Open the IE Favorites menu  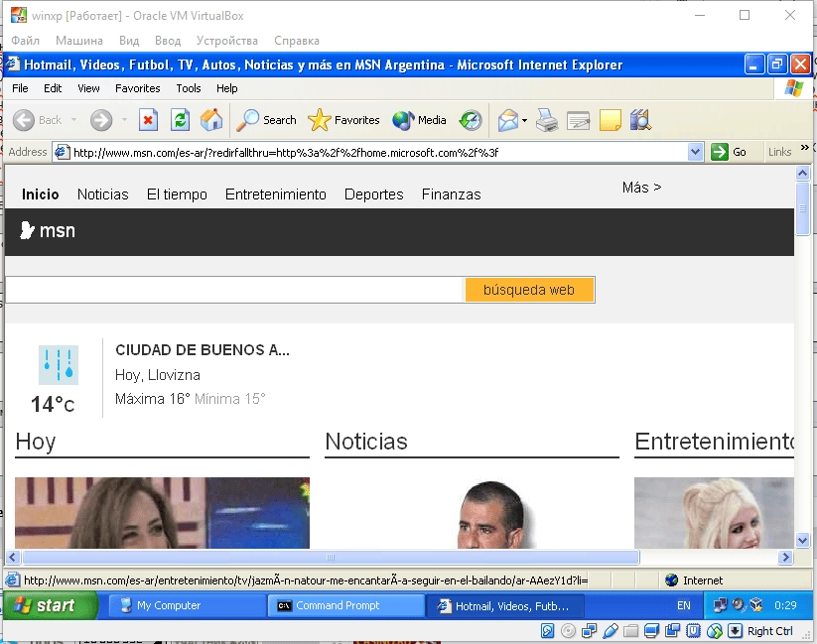[x=138, y=88]
